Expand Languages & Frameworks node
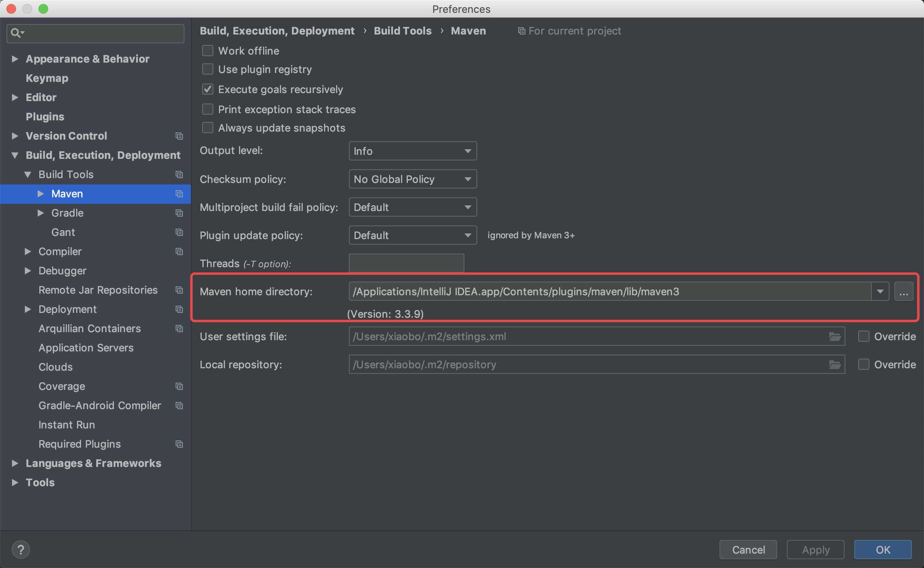The width and height of the screenshot is (924, 568). [x=15, y=463]
